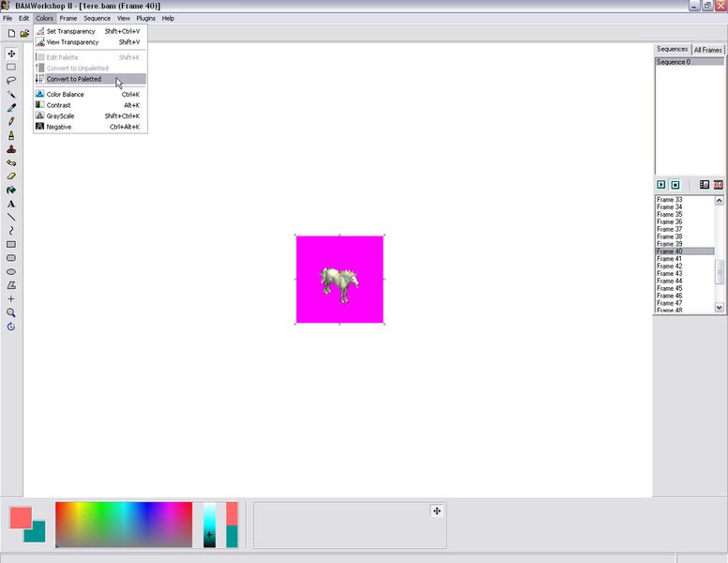Screen dimensions: 728x563
Task: Select the Rectangle shape tool
Action: click(11, 244)
